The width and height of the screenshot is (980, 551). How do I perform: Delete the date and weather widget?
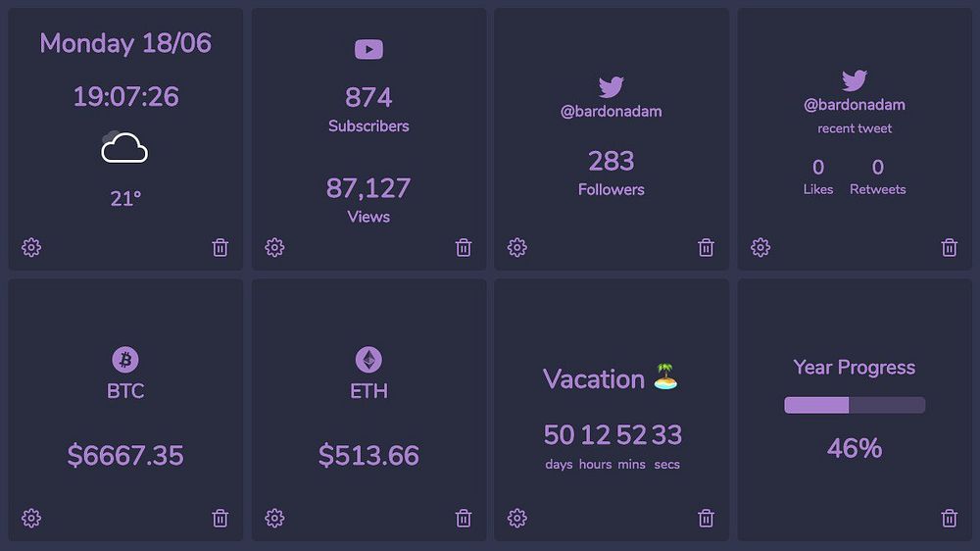tap(220, 248)
